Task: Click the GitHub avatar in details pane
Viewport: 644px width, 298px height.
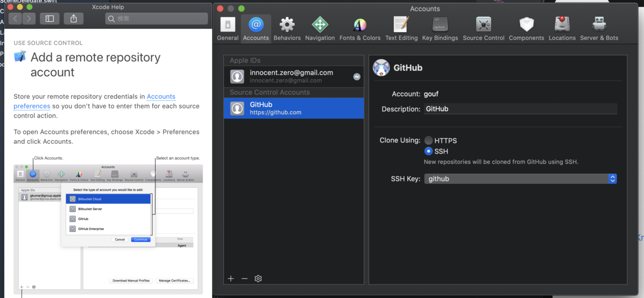Action: coord(381,68)
